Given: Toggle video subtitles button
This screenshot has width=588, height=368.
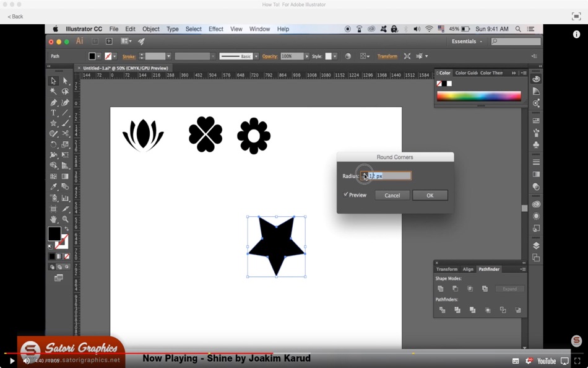Looking at the screenshot, I should tap(516, 361).
